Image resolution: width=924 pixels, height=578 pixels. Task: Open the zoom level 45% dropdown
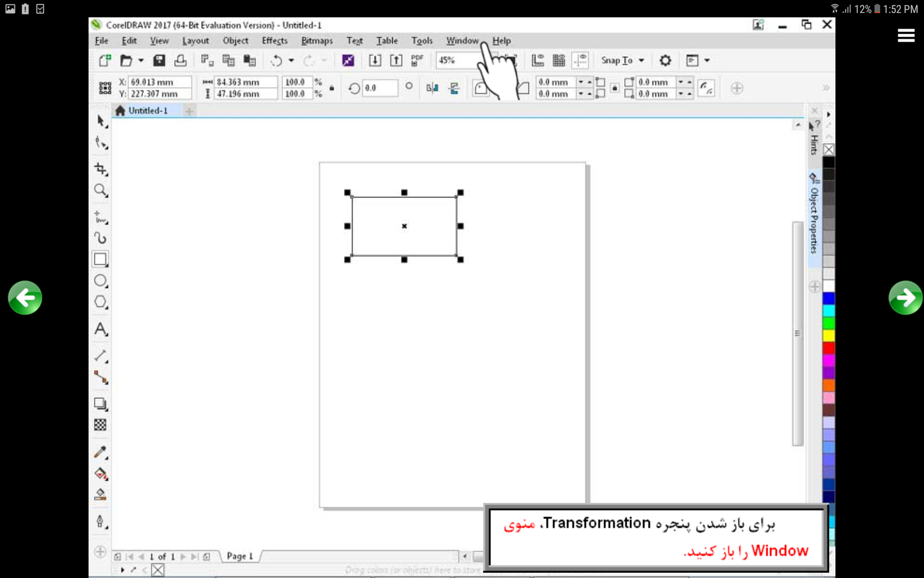coord(457,61)
